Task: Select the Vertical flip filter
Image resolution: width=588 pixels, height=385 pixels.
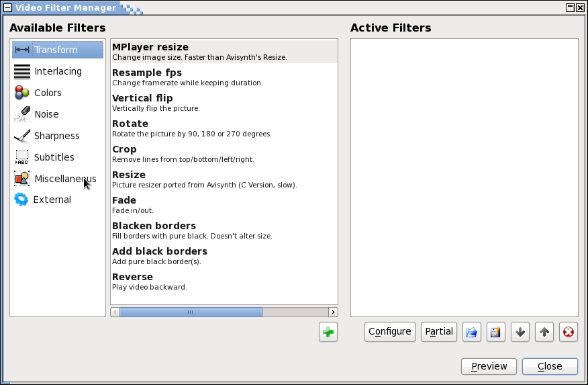Action: [x=224, y=103]
